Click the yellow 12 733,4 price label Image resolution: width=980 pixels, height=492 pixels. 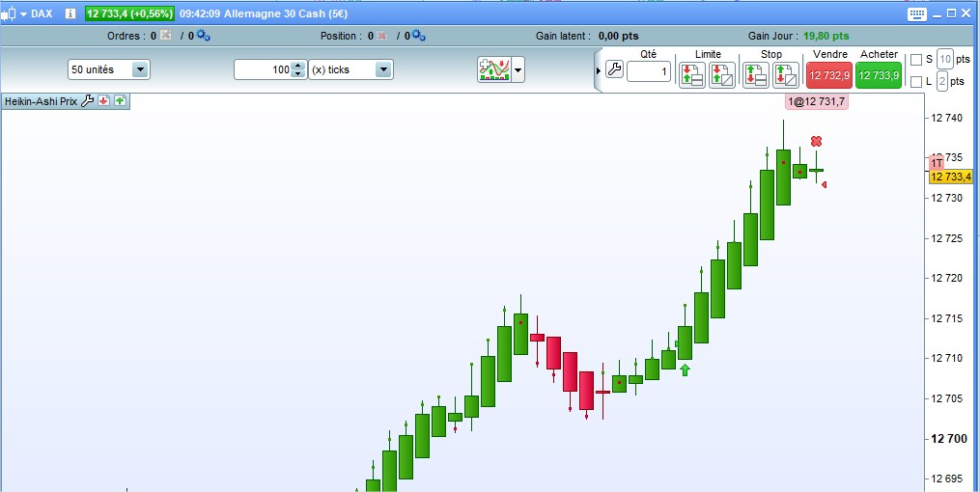[951, 178]
